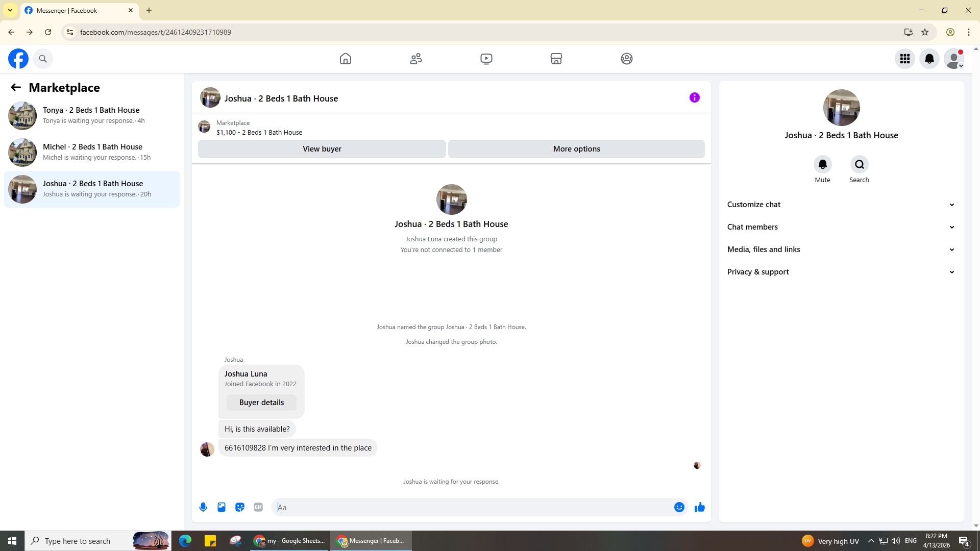Click the message input field
The image size is (980, 551).
[x=472, y=507]
